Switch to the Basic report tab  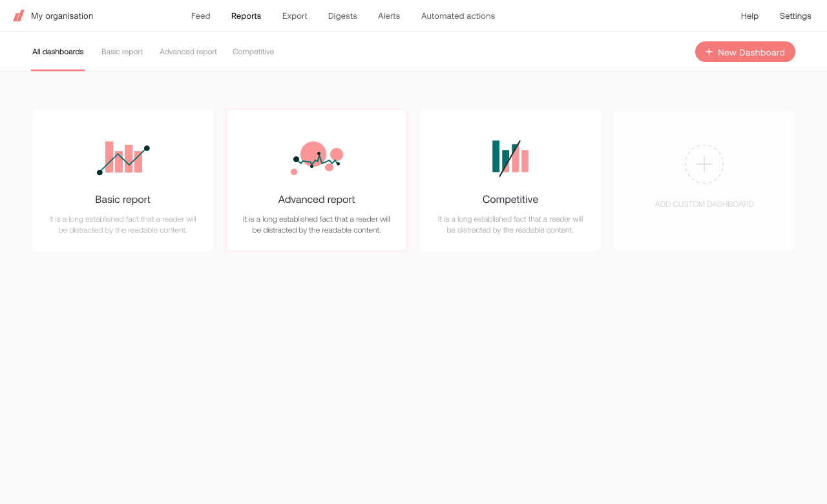[x=122, y=52]
